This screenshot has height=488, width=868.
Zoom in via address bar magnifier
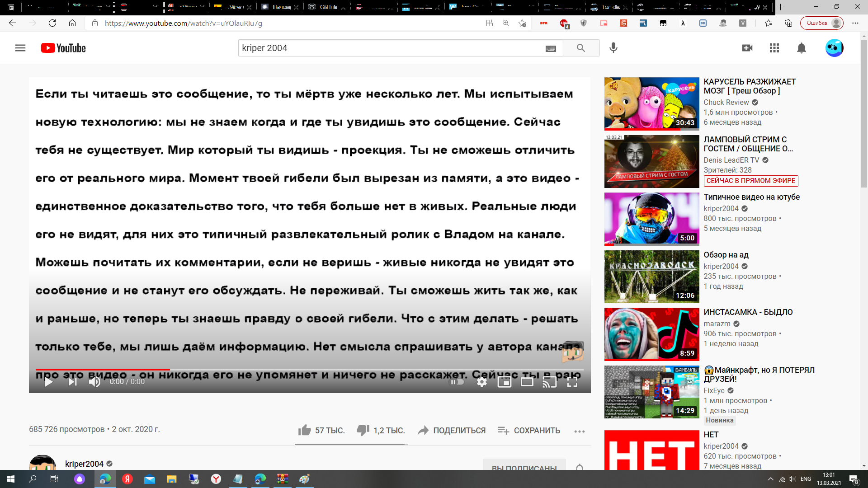pyautogui.click(x=506, y=23)
